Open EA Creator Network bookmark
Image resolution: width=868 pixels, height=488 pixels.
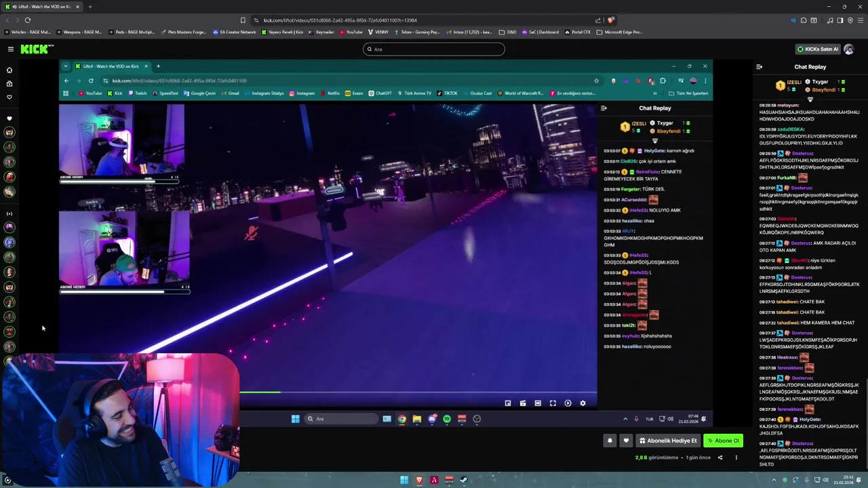pos(235,32)
